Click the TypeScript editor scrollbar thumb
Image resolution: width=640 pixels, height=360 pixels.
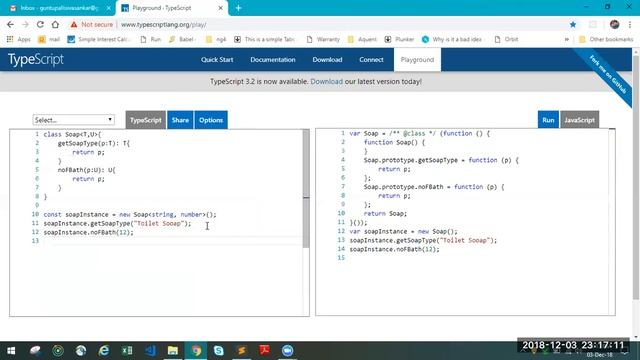coord(306,188)
